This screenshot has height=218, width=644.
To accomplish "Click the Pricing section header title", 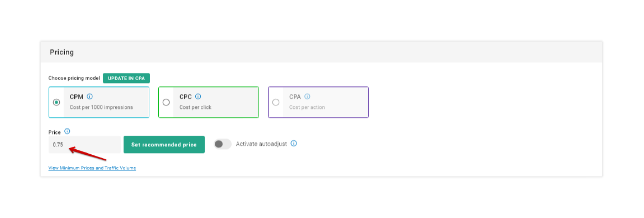I will (x=62, y=52).
